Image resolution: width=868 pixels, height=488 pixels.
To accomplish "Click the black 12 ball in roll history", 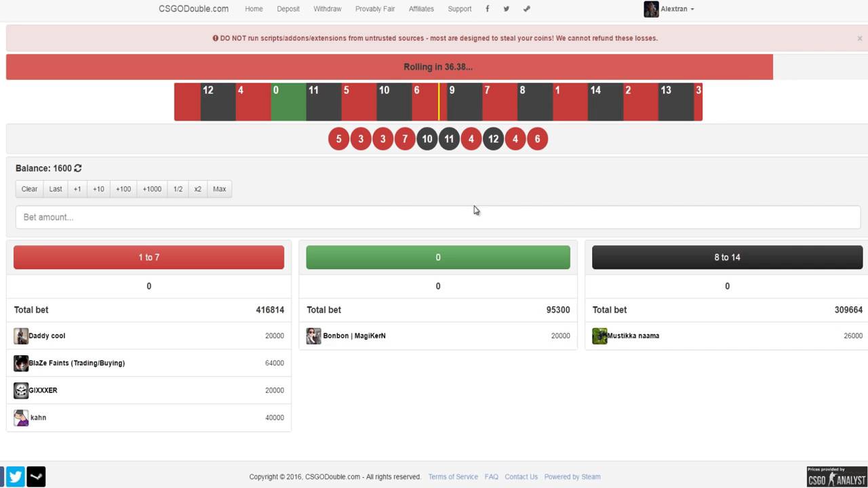I will (x=493, y=139).
